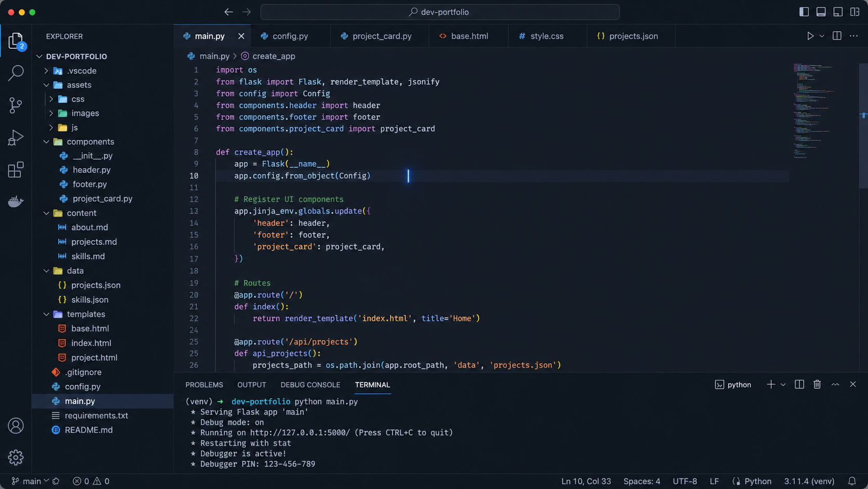Split the editor to the right
The height and width of the screenshot is (489, 868).
coord(837,36)
